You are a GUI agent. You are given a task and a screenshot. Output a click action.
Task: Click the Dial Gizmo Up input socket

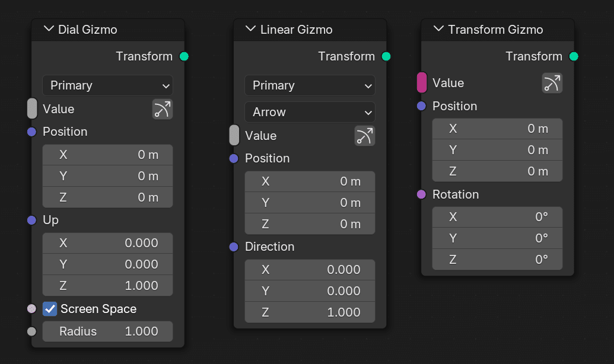pos(32,220)
